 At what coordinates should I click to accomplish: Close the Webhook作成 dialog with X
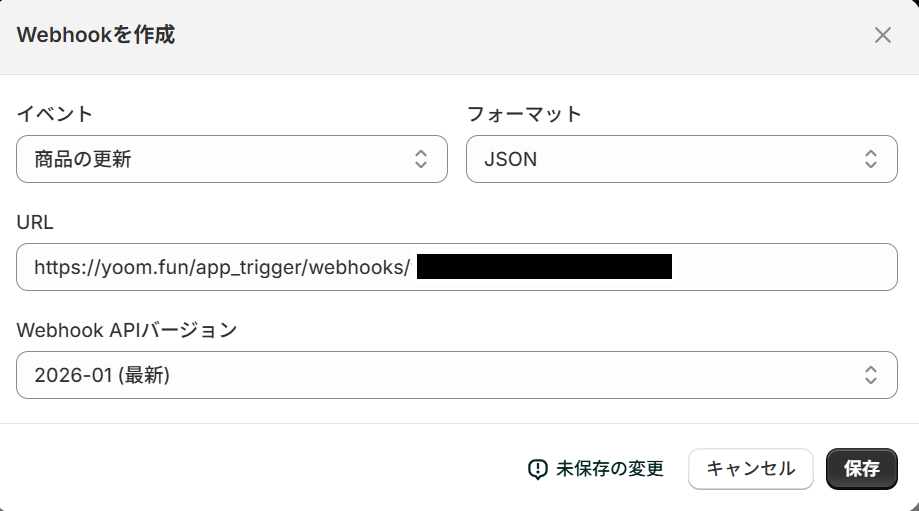882,36
